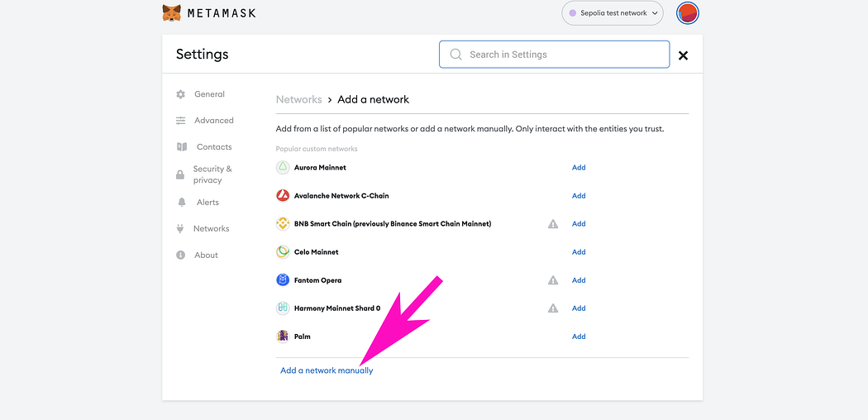Add Avalanche Network C-Chain
This screenshot has width=868, height=420.
[579, 195]
